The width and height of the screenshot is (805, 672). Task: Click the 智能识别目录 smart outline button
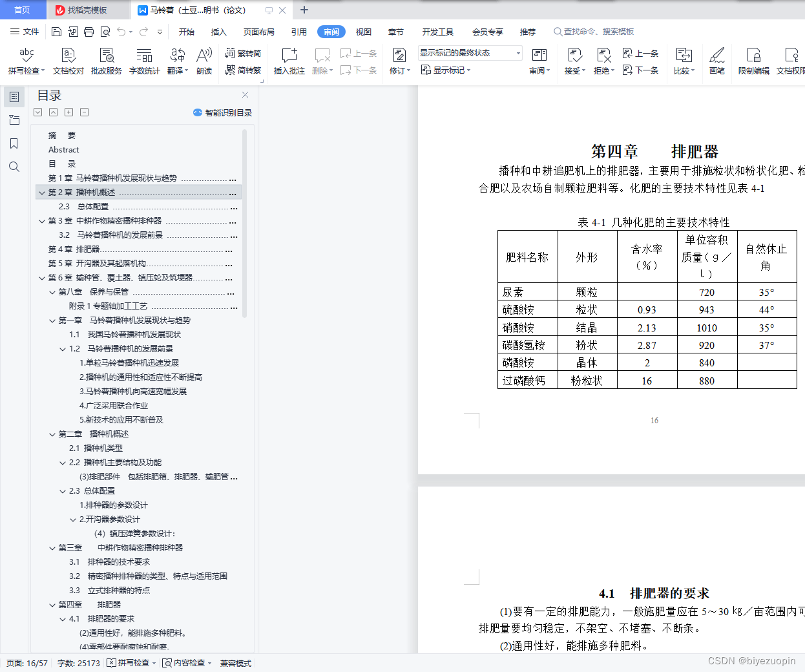pos(222,112)
